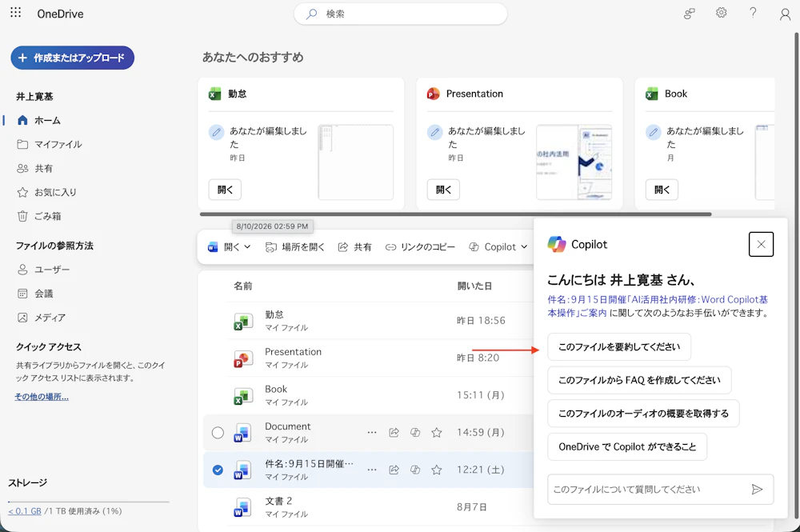The width and height of the screenshot is (800, 532).
Task: Favorite the Document file with star
Action: coord(437,433)
